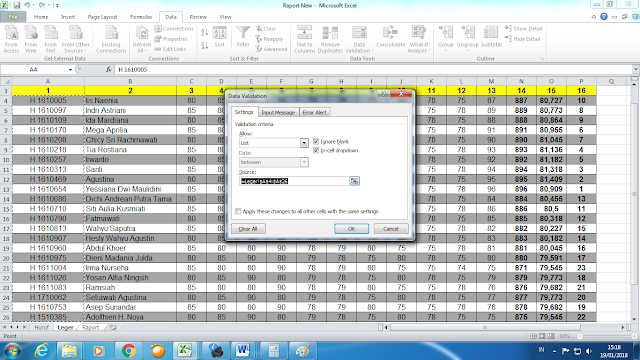Screen dimensions: 640x360
Task: Click Remove Duplicates icon
Action: [x=330, y=39]
